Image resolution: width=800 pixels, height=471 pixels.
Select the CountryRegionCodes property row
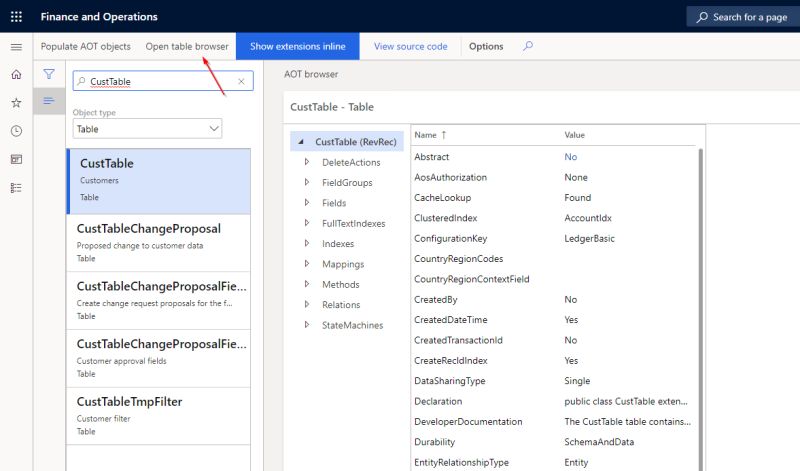554,259
